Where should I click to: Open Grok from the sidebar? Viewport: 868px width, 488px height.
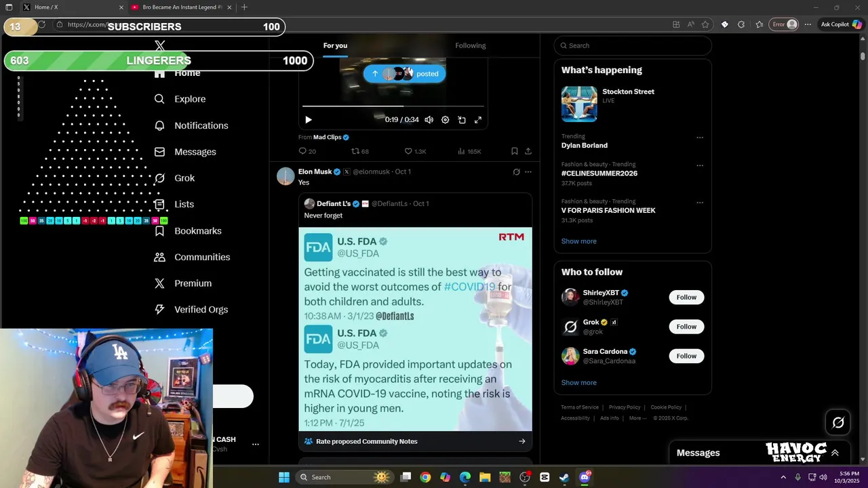(x=175, y=178)
